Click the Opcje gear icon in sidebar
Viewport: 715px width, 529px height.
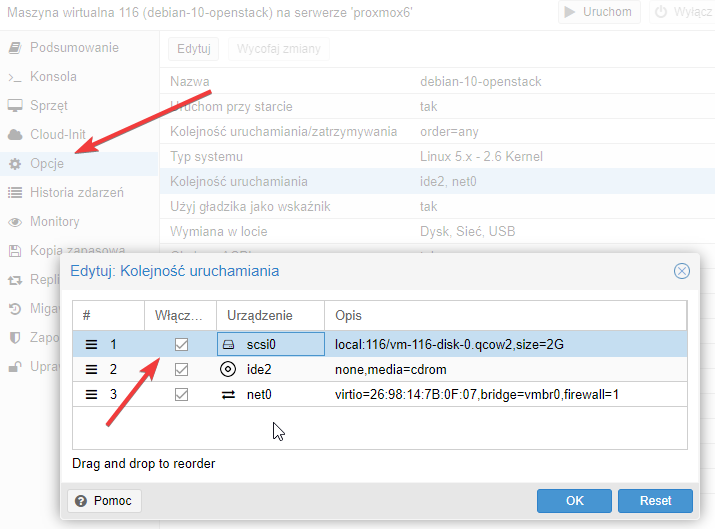click(15, 164)
